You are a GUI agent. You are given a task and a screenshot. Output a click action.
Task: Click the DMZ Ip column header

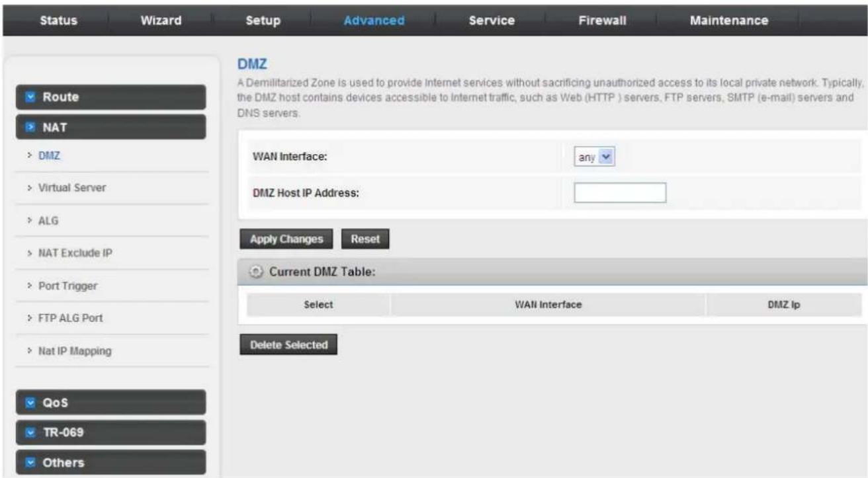pos(784,305)
